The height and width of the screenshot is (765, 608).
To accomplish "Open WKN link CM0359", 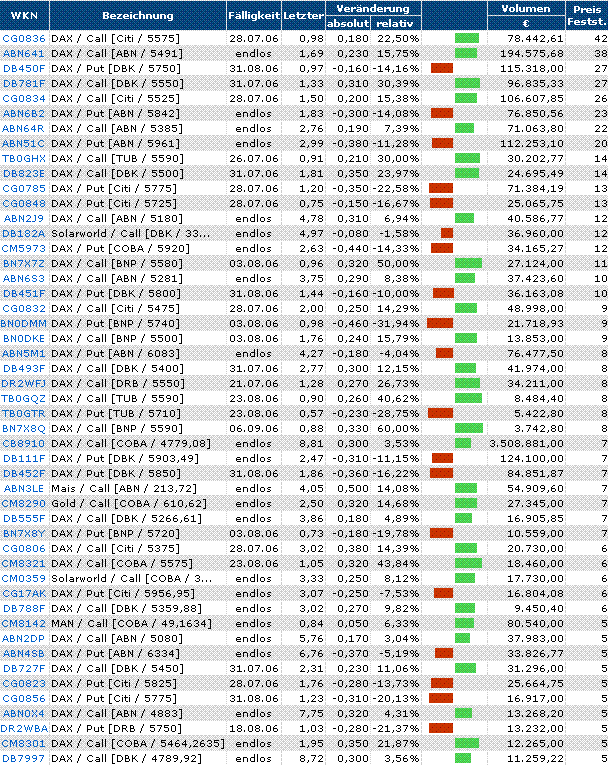I will pyautogui.click(x=24, y=579).
